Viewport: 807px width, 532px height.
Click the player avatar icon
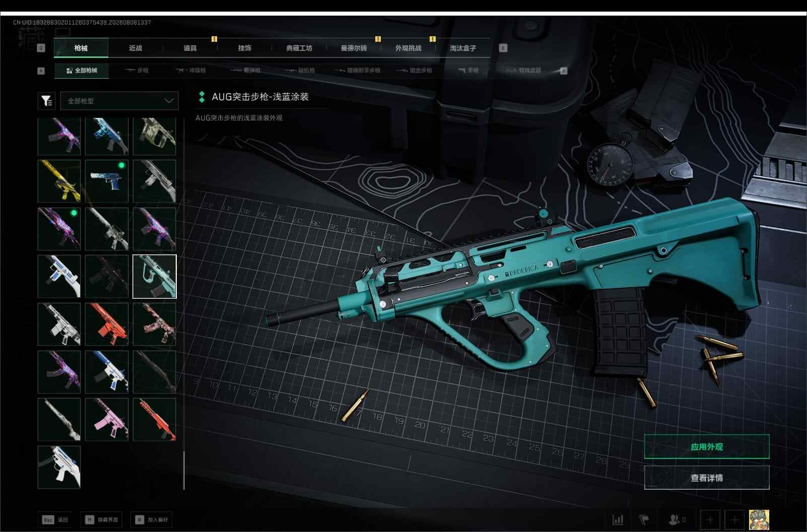[x=759, y=519]
